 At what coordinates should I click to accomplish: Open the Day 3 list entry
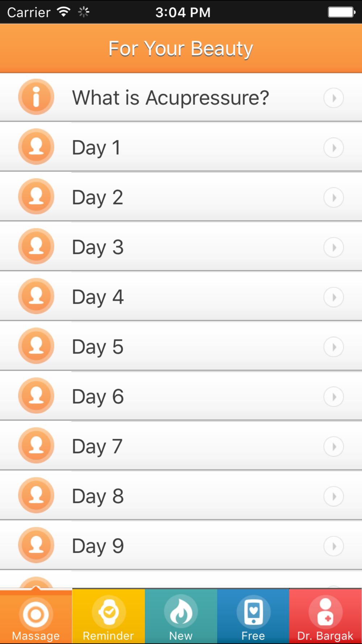(x=181, y=247)
